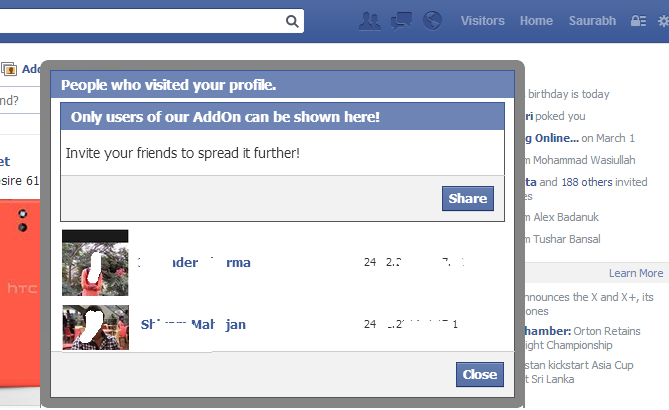Image resolution: width=669 pixels, height=410 pixels.
Task: Click the first visitor's profile thumbnail
Action: pos(95,263)
